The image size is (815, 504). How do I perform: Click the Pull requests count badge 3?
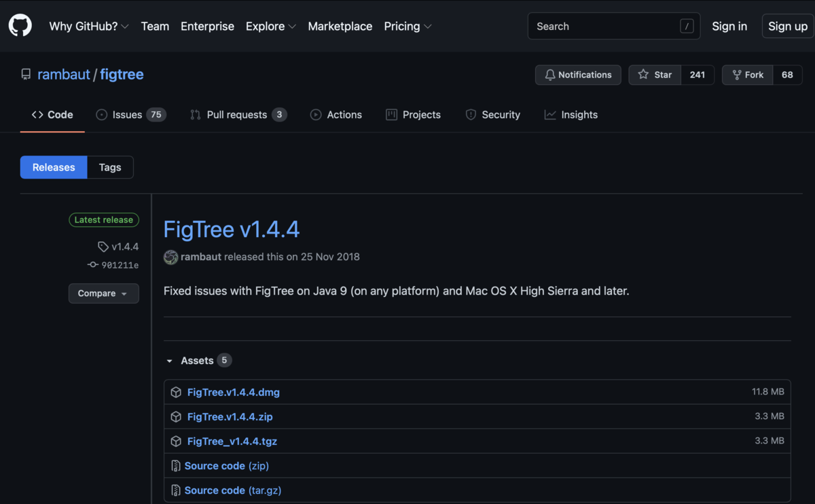[x=279, y=115]
